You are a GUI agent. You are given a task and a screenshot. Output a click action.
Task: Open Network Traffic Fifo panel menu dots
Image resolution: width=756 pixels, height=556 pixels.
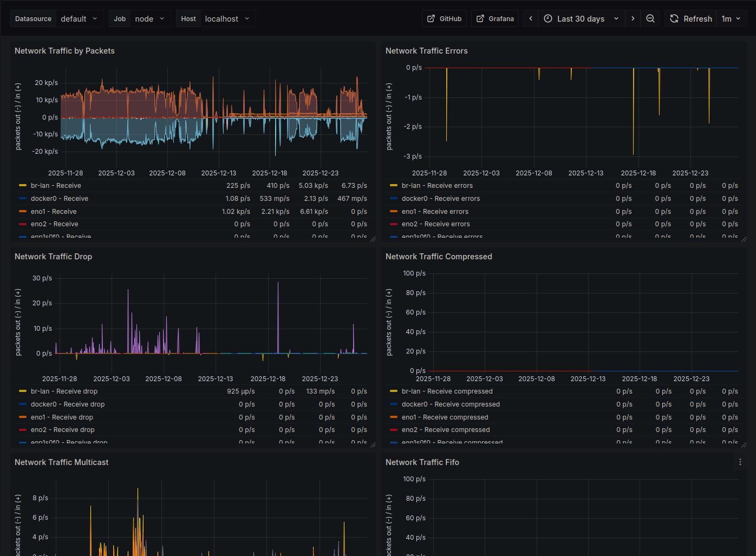pyautogui.click(x=740, y=462)
